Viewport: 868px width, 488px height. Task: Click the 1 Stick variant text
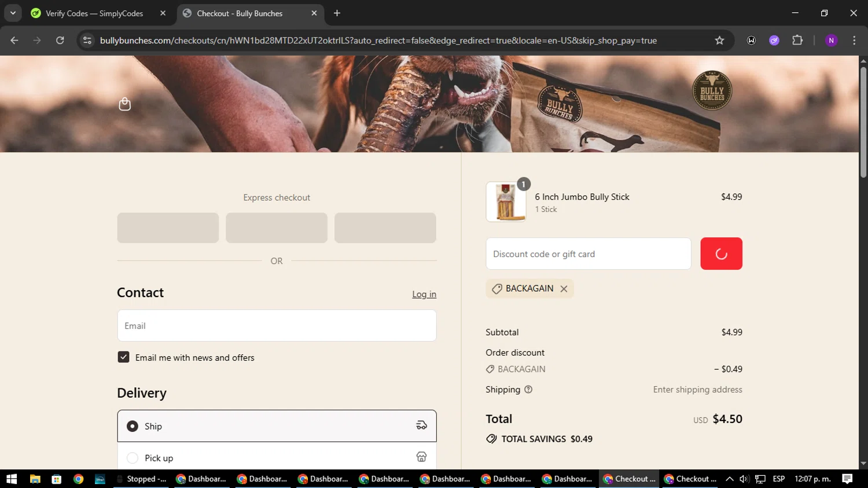(546, 210)
